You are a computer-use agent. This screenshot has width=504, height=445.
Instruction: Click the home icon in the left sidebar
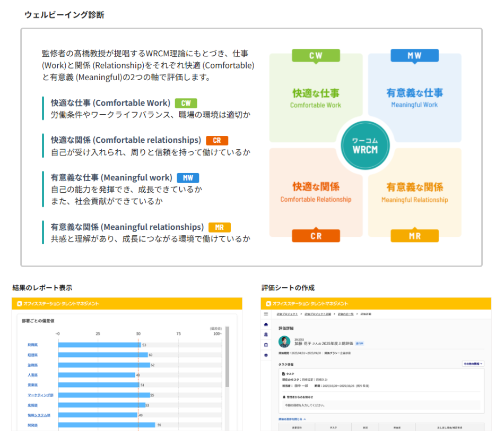(266, 324)
